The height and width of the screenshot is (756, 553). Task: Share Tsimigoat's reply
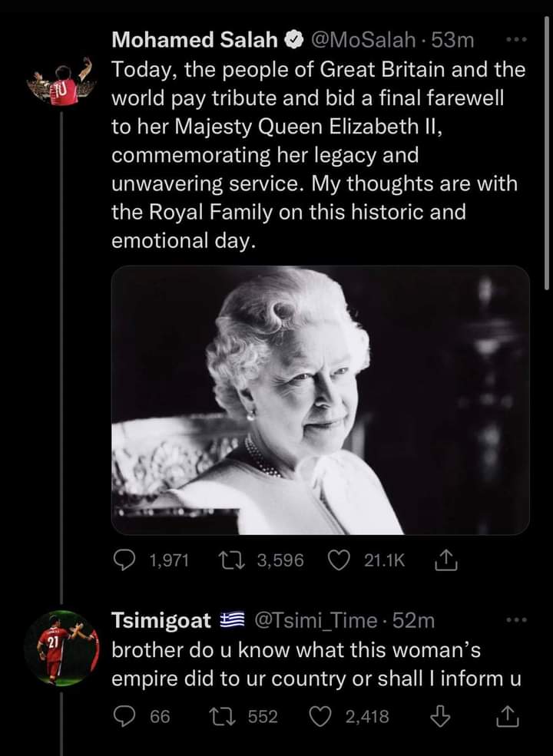(x=508, y=717)
